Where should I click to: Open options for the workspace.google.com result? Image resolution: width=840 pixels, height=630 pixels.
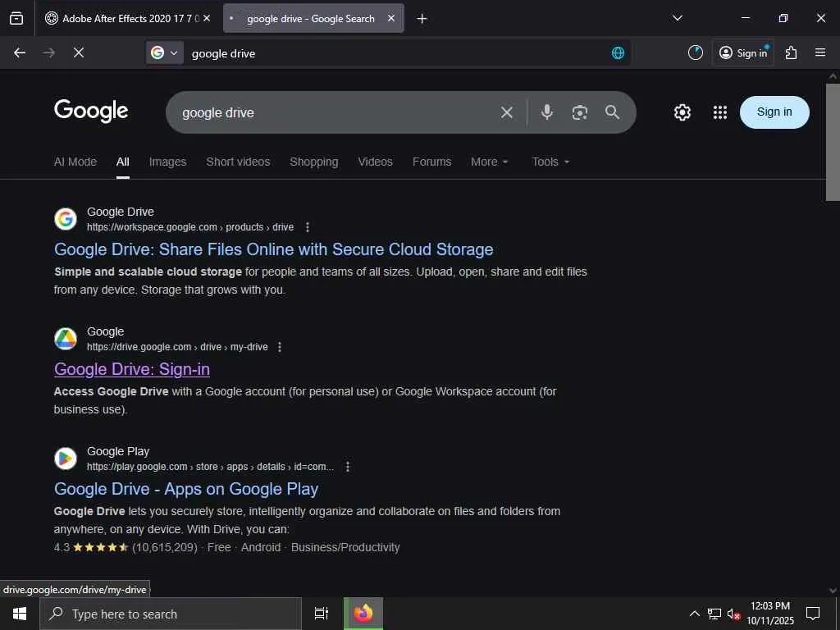(307, 227)
